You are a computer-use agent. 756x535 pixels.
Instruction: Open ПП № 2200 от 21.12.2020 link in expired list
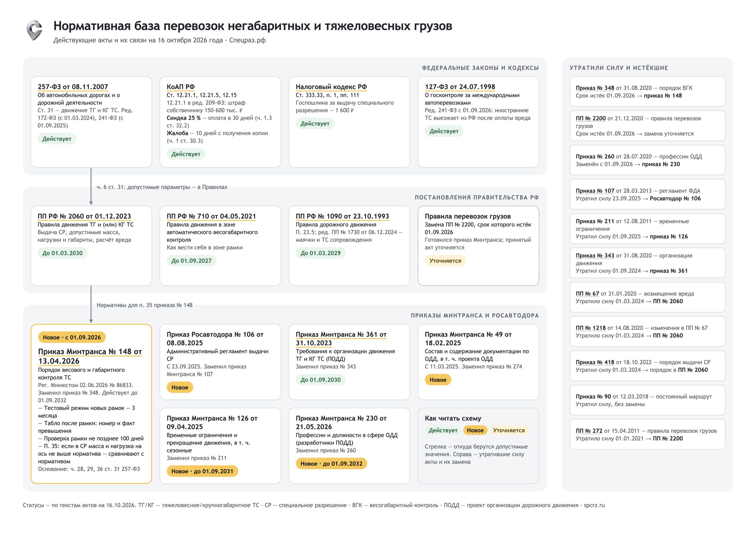click(x=591, y=118)
